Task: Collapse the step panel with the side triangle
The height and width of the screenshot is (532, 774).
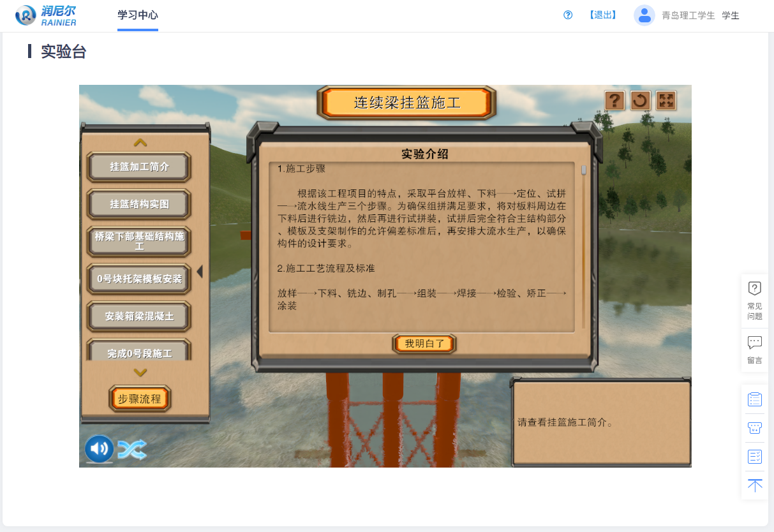Action: [x=200, y=272]
